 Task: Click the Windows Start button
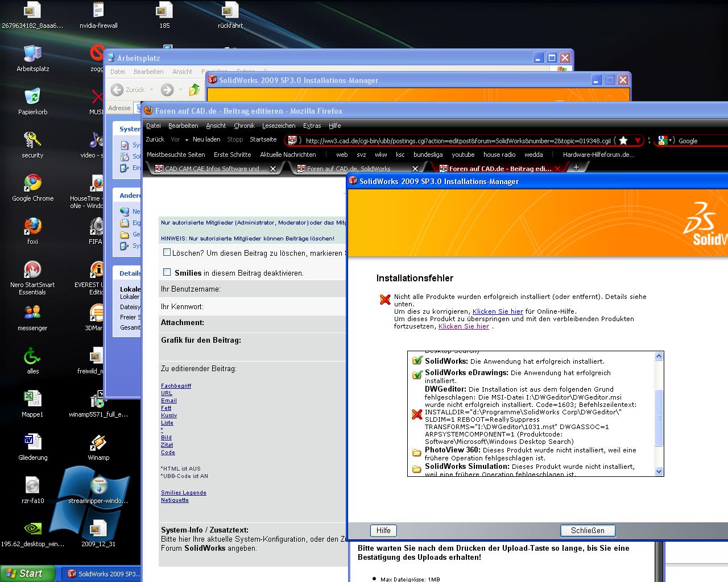[27, 573]
